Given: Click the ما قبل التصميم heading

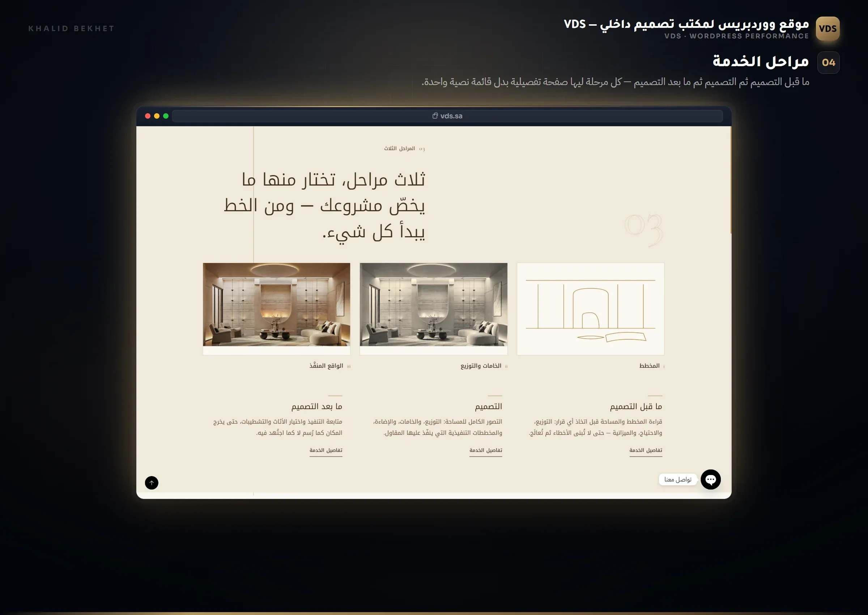Looking at the screenshot, I should 636,406.
